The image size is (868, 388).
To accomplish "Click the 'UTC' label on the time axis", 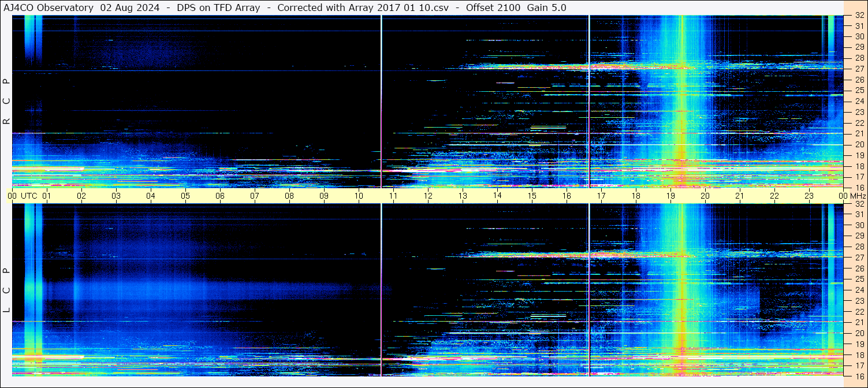I will click(29, 196).
